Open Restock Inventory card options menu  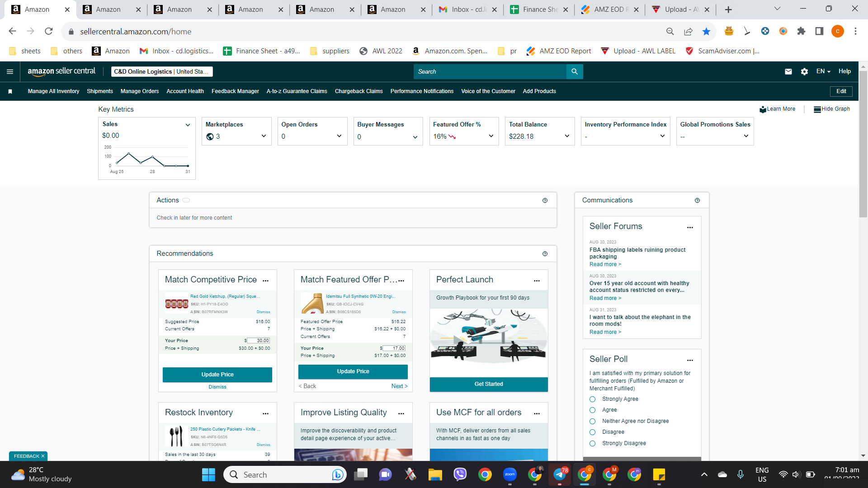click(x=266, y=413)
